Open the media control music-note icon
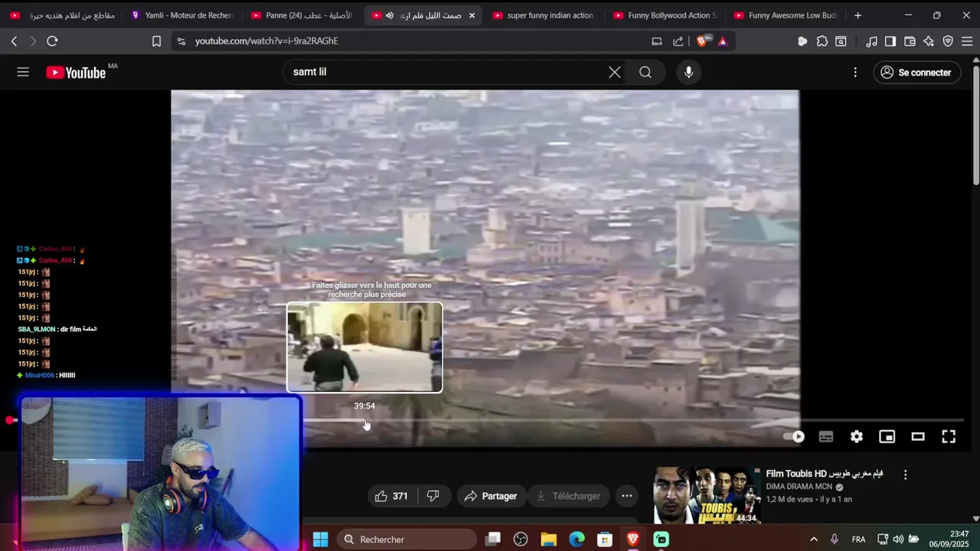980x551 pixels. [871, 41]
